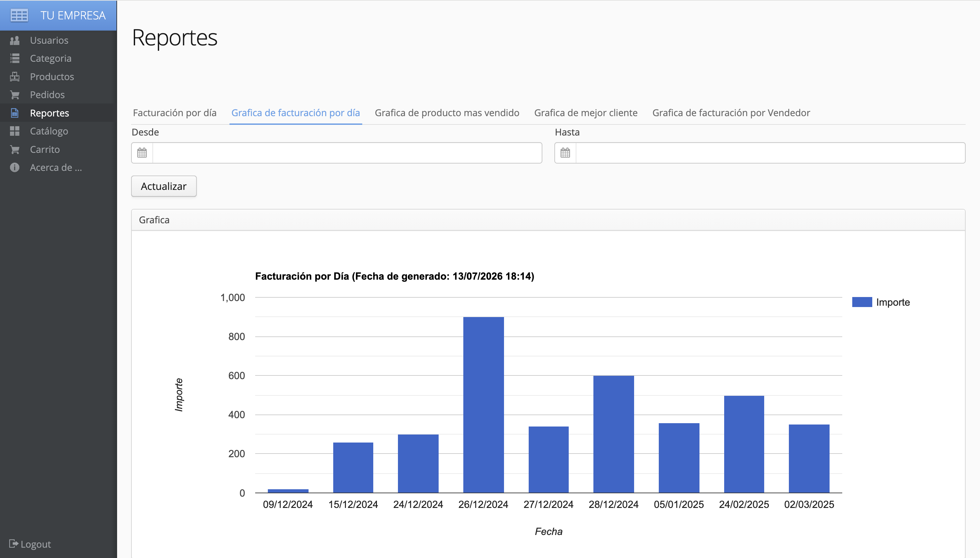Image resolution: width=980 pixels, height=558 pixels.
Task: Click the 24/12/2024 bar
Action: [x=418, y=463]
